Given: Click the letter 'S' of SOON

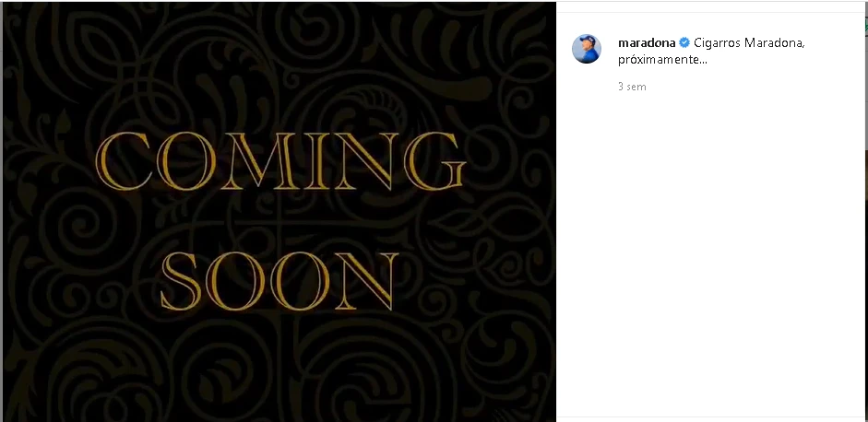Looking at the screenshot, I should (x=181, y=282).
